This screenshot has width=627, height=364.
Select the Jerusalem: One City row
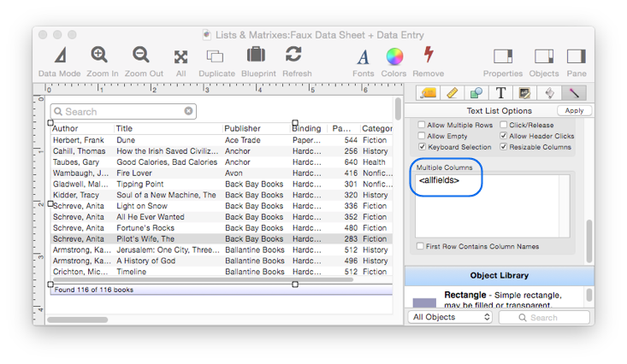tap(222, 250)
